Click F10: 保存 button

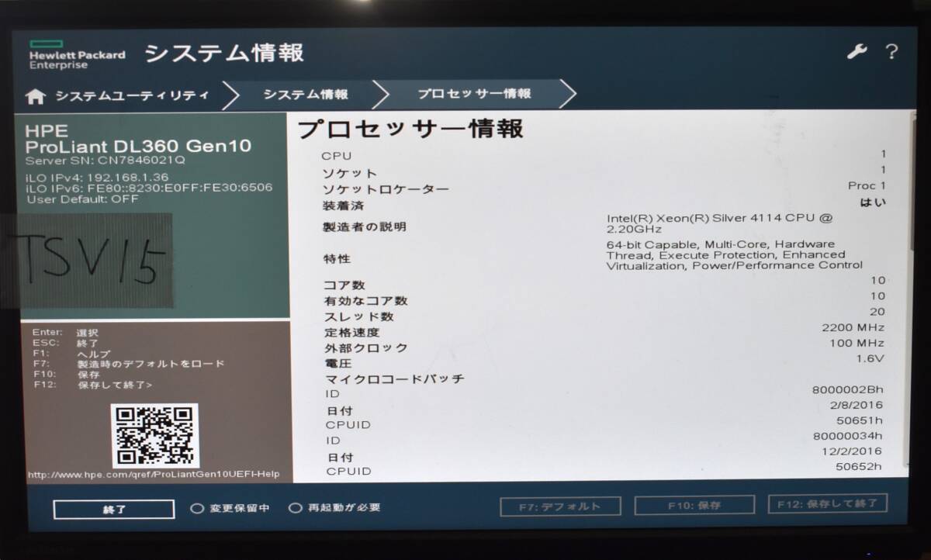point(694,506)
